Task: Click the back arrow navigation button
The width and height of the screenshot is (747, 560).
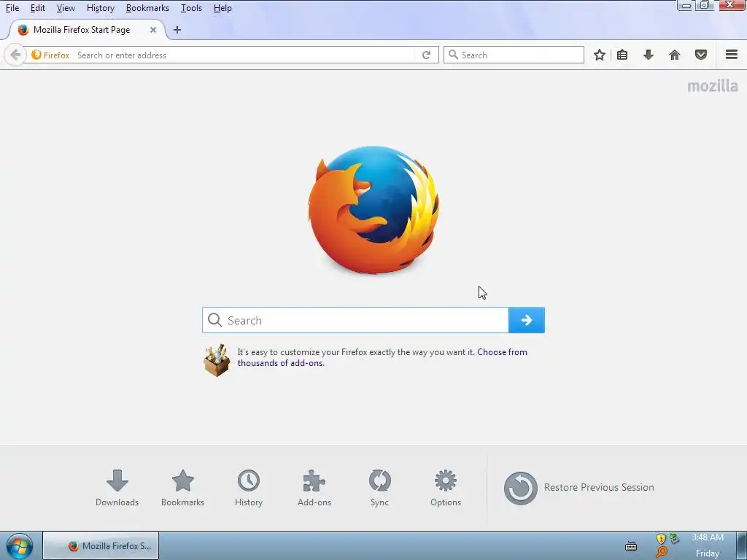Action: [15, 55]
